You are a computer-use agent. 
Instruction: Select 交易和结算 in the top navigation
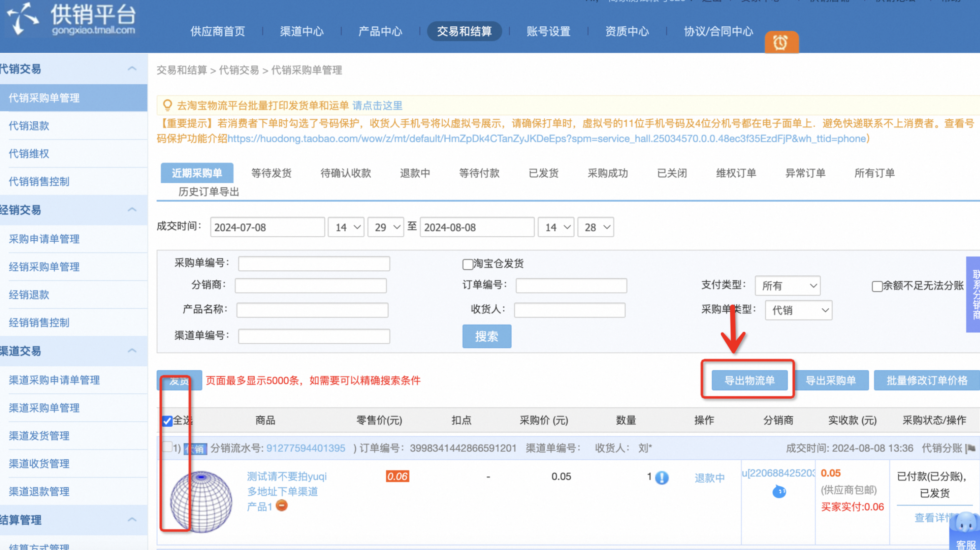click(464, 31)
